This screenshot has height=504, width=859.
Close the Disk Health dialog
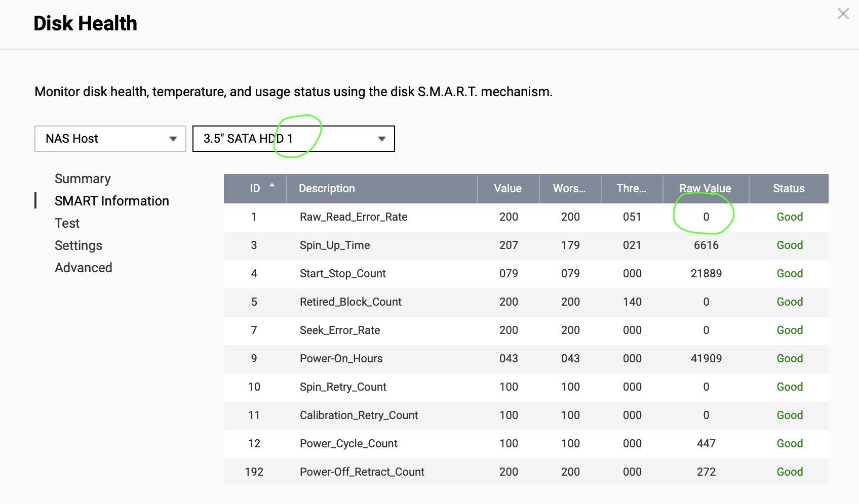843,14
